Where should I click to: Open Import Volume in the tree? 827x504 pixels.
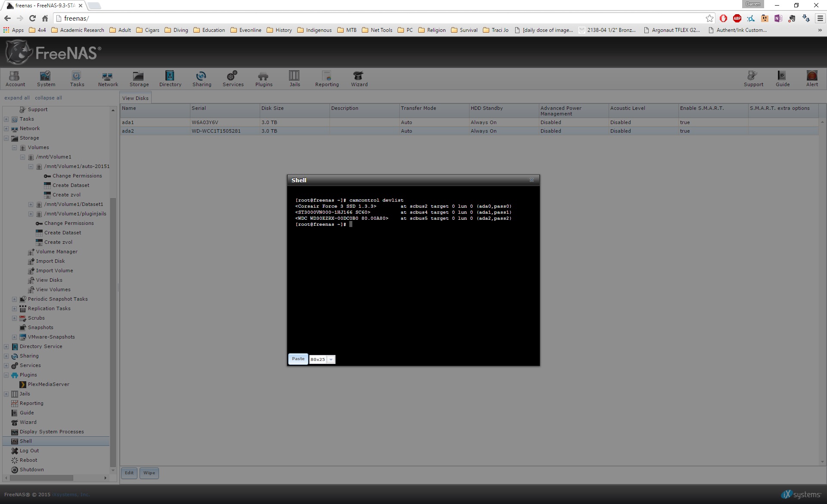click(54, 271)
